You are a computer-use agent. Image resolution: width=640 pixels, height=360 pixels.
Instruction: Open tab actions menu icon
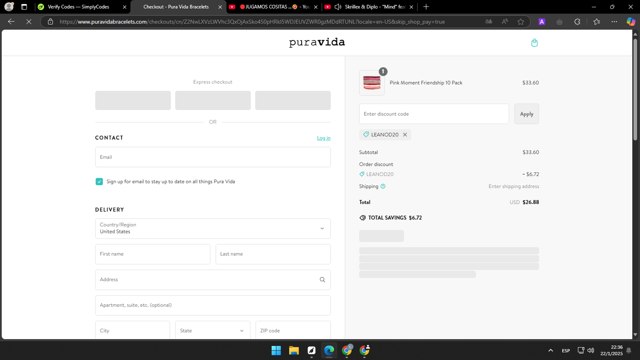point(24,7)
